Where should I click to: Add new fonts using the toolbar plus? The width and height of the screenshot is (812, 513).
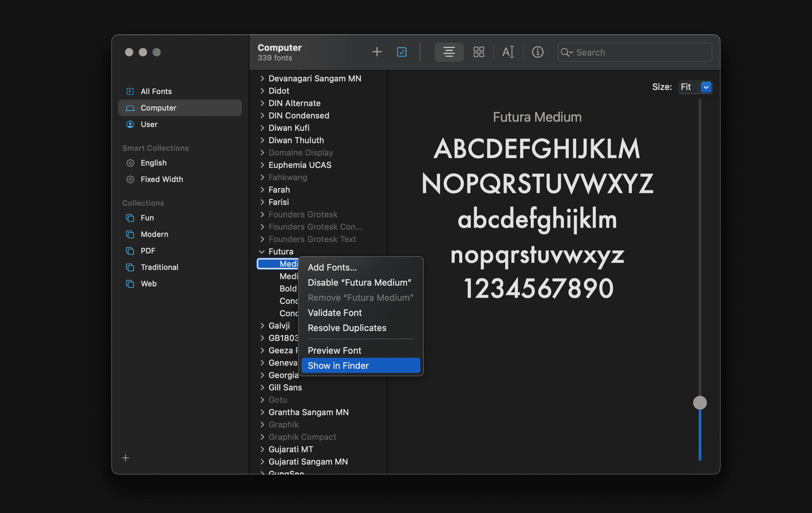(376, 52)
